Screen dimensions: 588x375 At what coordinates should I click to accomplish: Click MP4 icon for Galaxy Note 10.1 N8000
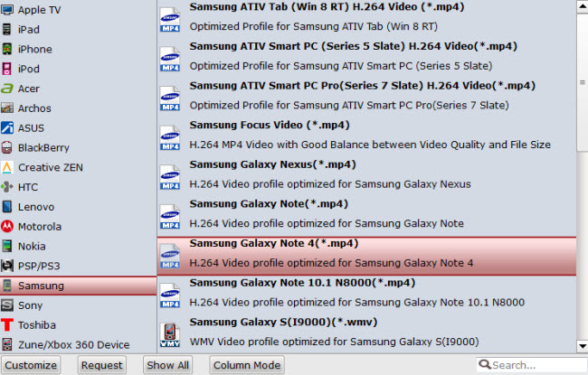170,296
